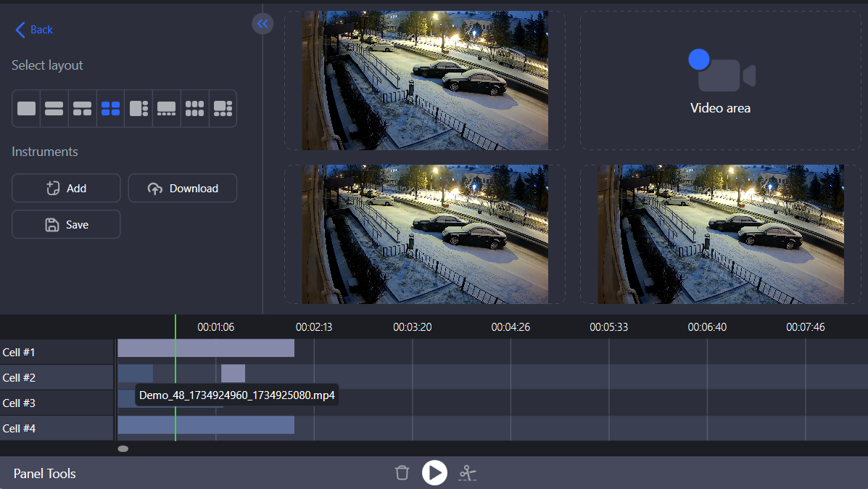Click the Download button
868x489 pixels.
183,188
